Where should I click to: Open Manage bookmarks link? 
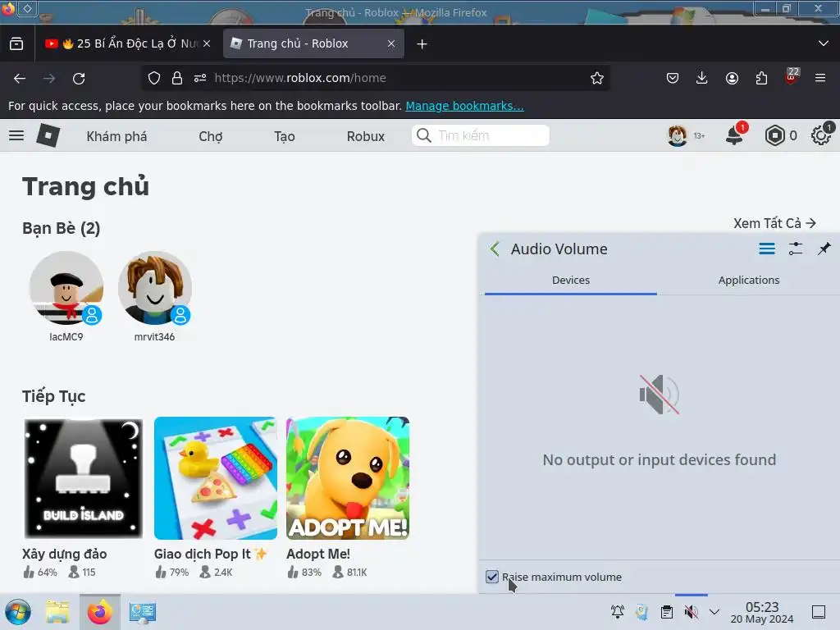464,106
